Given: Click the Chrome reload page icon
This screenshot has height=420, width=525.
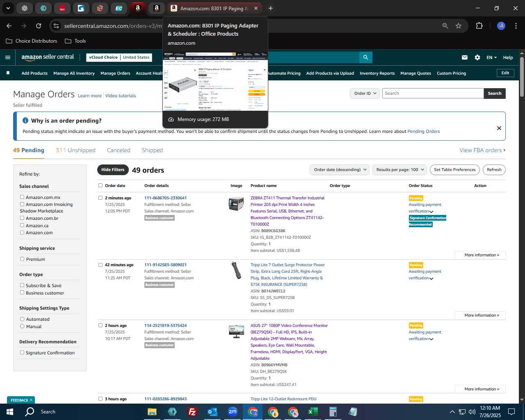Looking at the screenshot, I should 39,26.
